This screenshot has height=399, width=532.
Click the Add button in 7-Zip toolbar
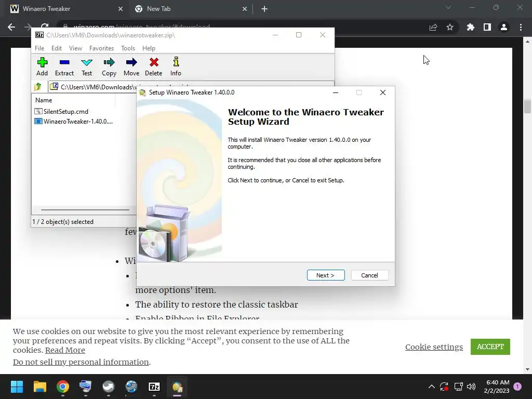click(x=42, y=66)
